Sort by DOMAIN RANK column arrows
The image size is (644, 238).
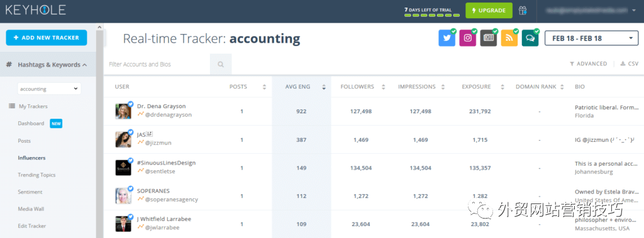click(x=563, y=87)
